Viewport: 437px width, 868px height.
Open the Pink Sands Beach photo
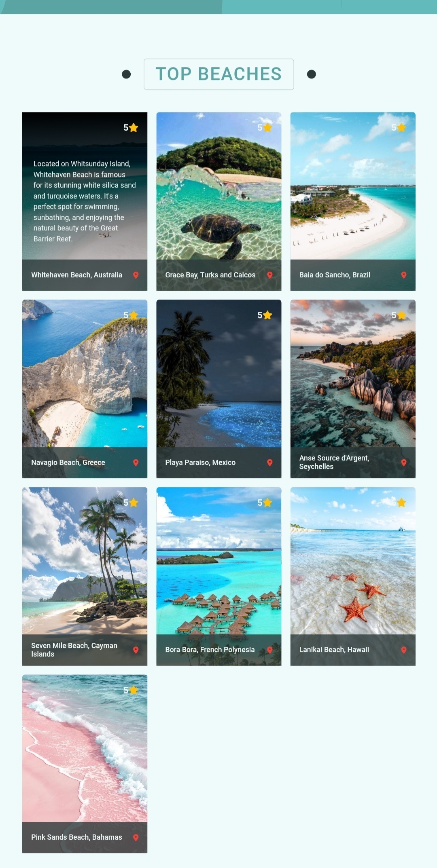pos(85,748)
